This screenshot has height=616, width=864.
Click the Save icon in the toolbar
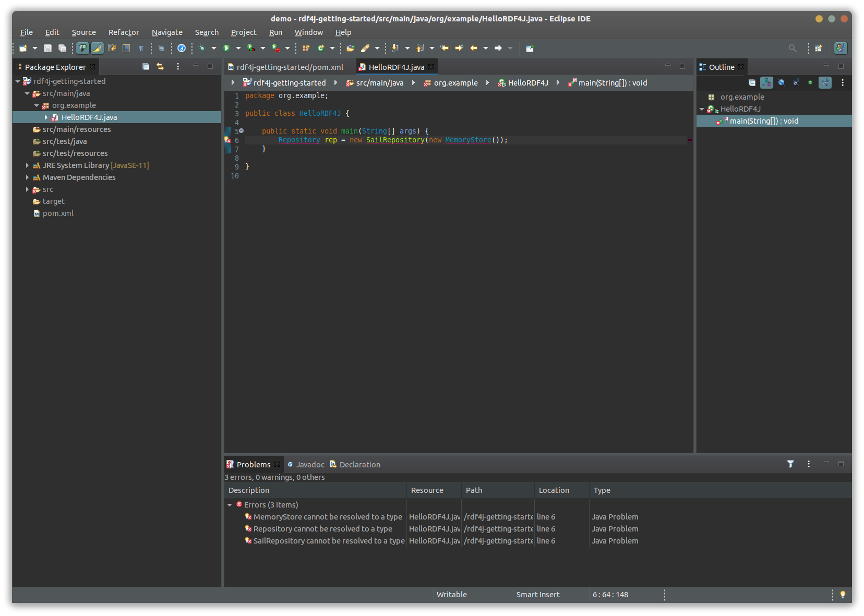[47, 48]
